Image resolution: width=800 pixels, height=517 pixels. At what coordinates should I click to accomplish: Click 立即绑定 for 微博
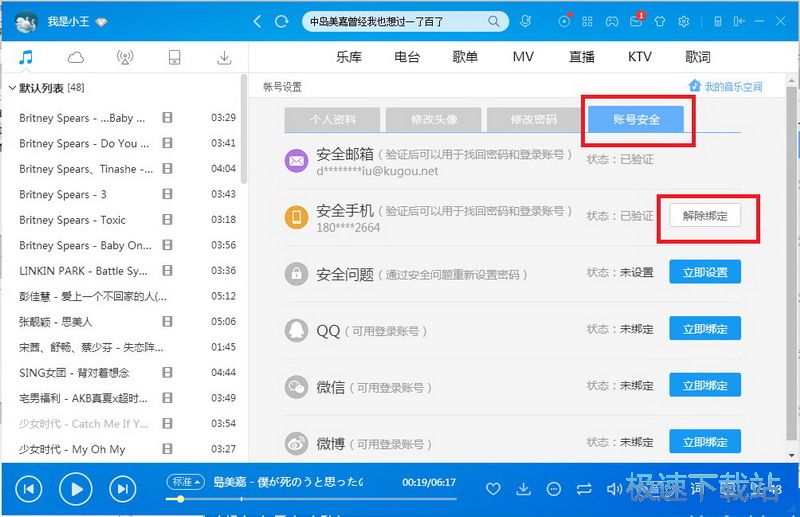tap(705, 442)
